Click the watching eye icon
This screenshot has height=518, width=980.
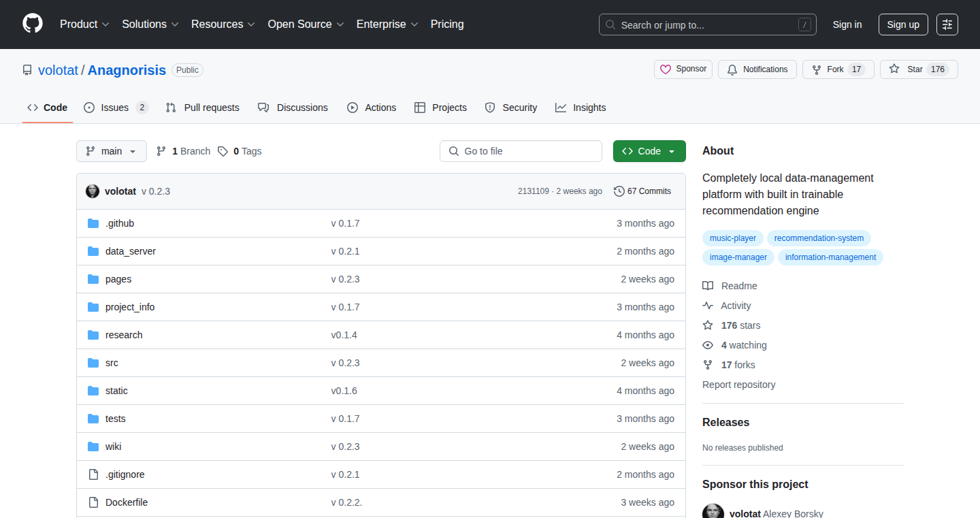tap(708, 345)
